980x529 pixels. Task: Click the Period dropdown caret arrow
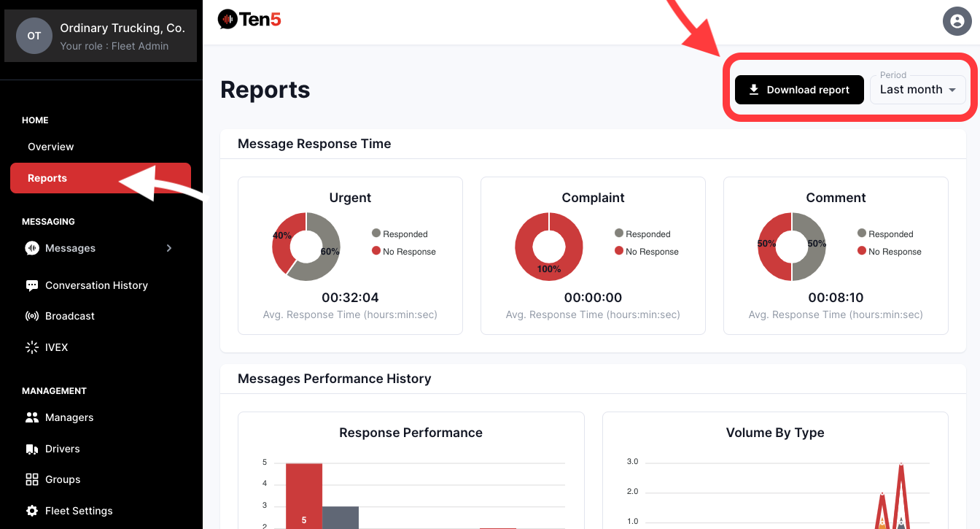(952, 90)
